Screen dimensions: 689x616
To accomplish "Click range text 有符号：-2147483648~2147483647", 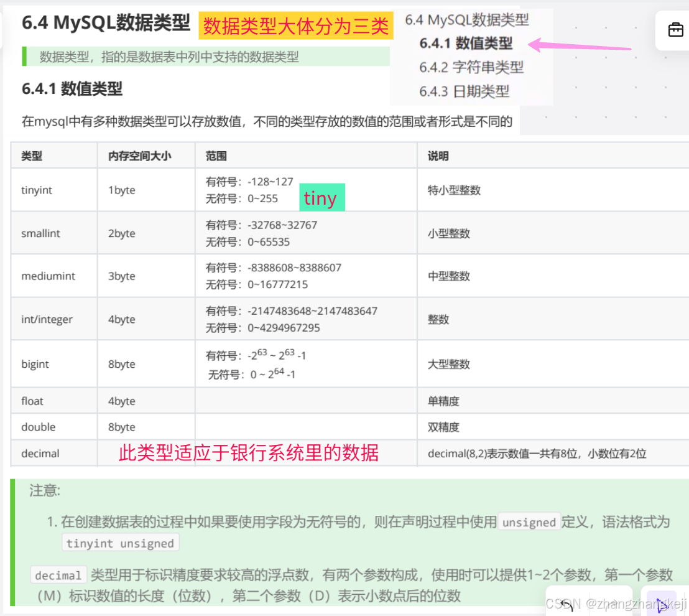I will (291, 311).
